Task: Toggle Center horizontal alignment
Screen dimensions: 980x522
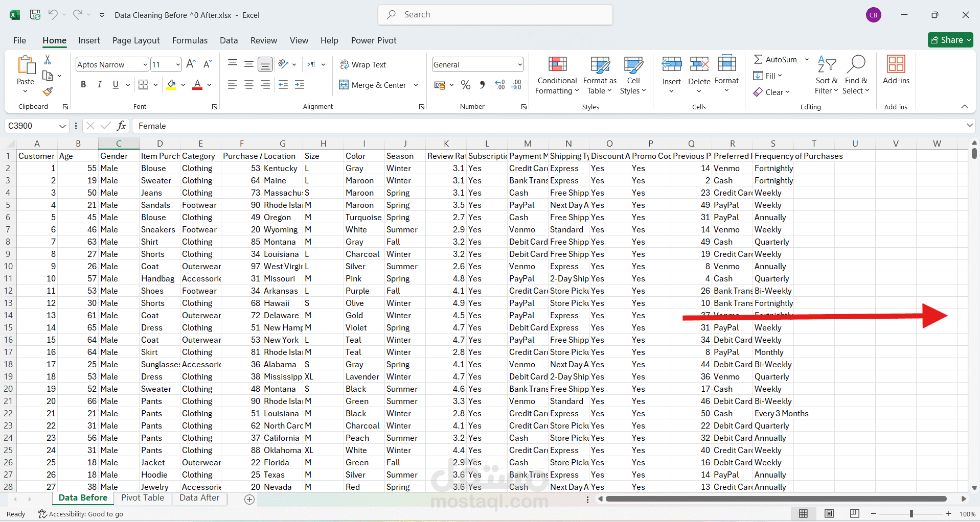Action: 249,85
